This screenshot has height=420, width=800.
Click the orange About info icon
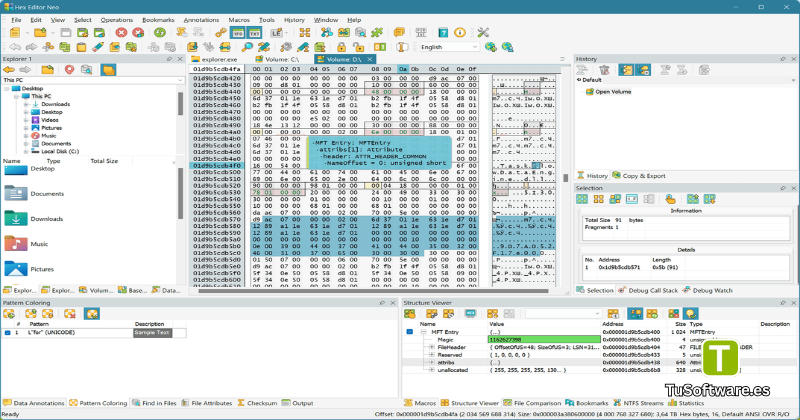tap(460, 33)
